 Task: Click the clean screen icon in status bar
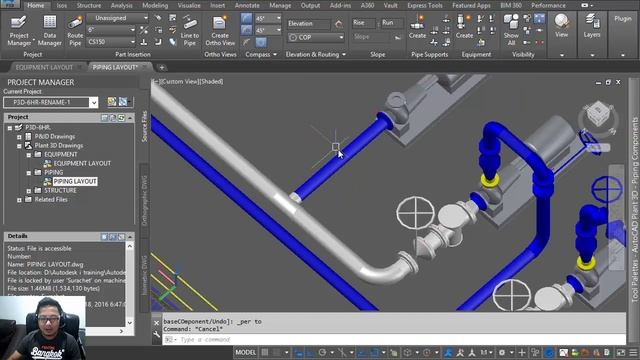click(620, 352)
